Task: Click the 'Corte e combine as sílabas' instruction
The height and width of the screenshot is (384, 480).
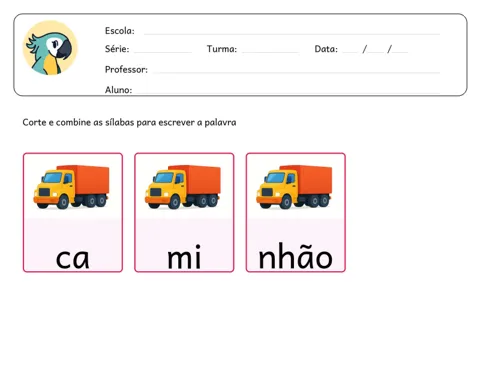Action: [x=129, y=122]
